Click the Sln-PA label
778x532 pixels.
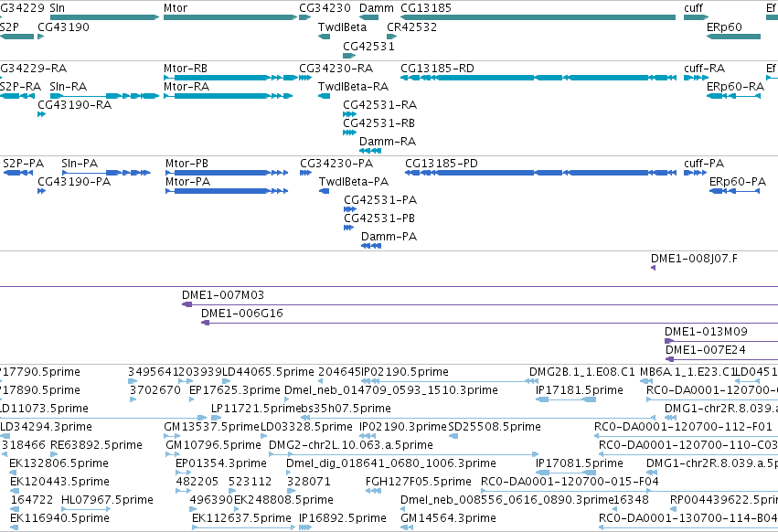click(x=80, y=164)
